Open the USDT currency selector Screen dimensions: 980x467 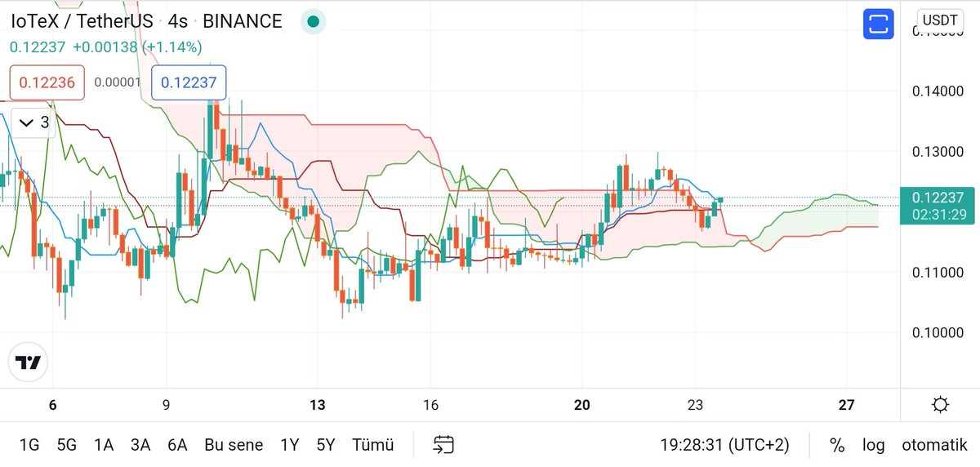click(x=940, y=20)
